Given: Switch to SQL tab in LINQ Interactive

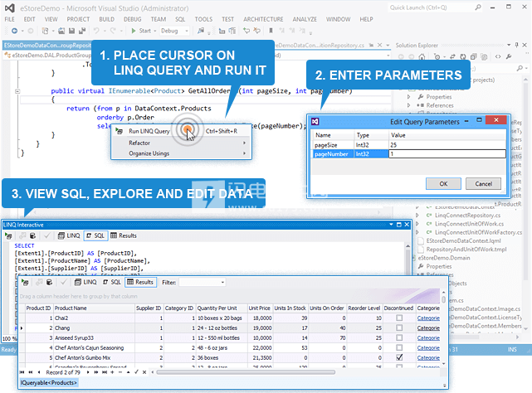Looking at the screenshot, I should click(x=95, y=235).
